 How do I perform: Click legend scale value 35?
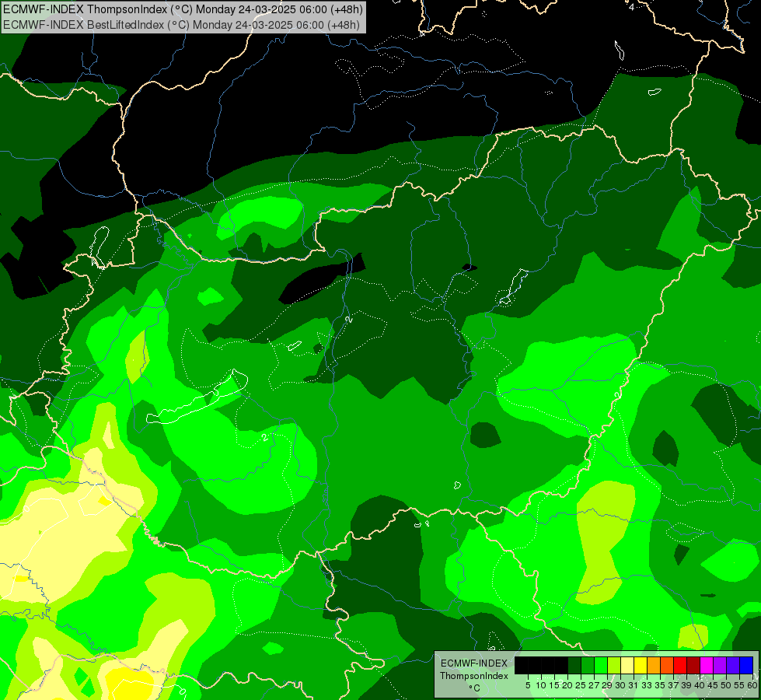pyautogui.click(x=661, y=685)
